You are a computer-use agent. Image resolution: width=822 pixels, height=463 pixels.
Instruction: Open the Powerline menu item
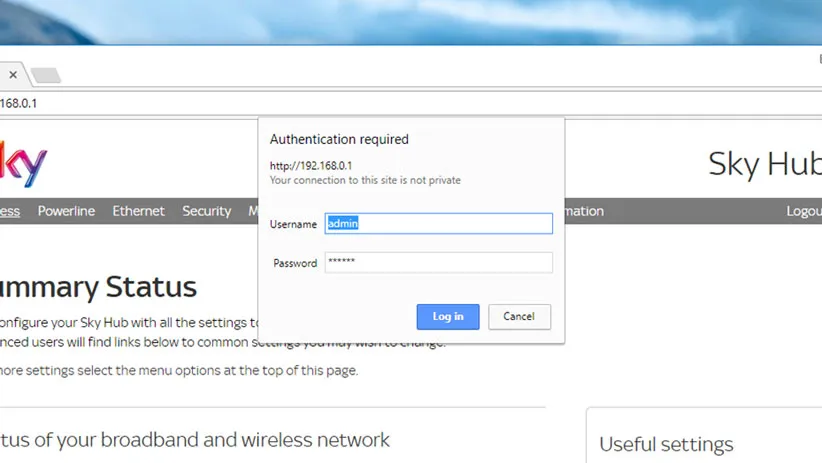point(66,211)
